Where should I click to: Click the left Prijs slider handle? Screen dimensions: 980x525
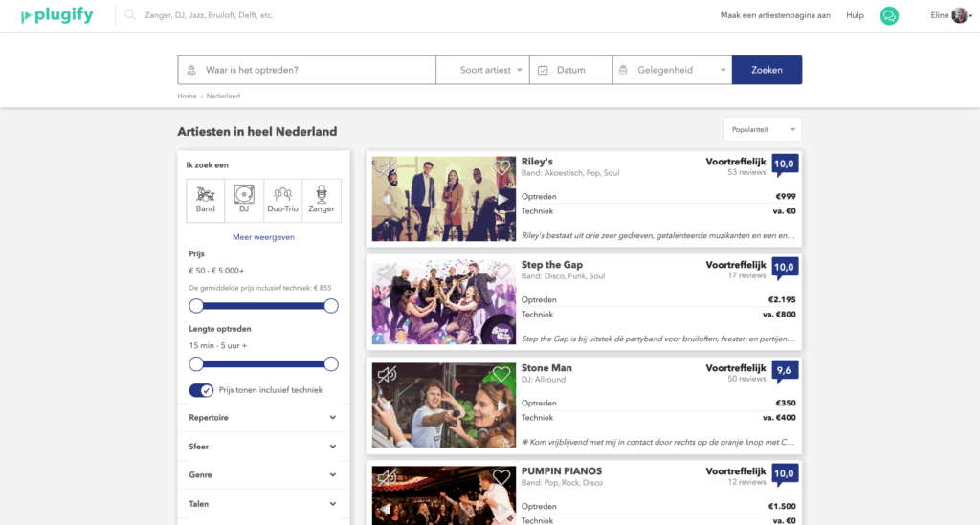[196, 306]
